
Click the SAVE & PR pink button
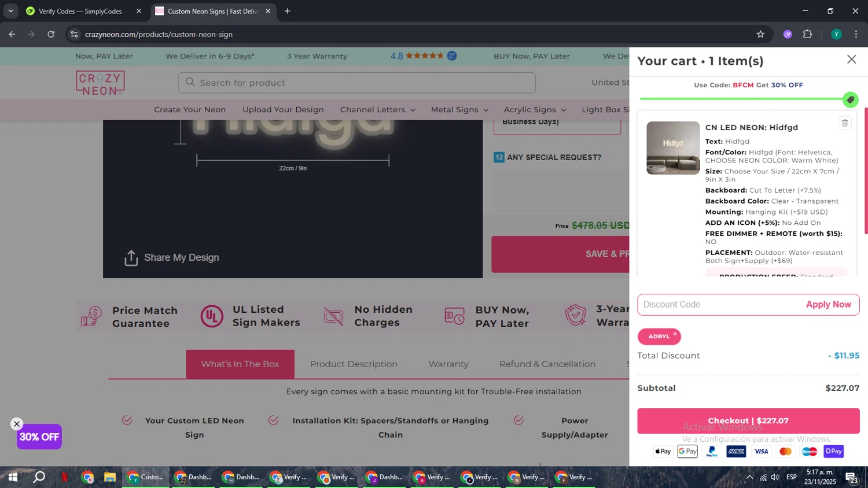tap(560, 254)
